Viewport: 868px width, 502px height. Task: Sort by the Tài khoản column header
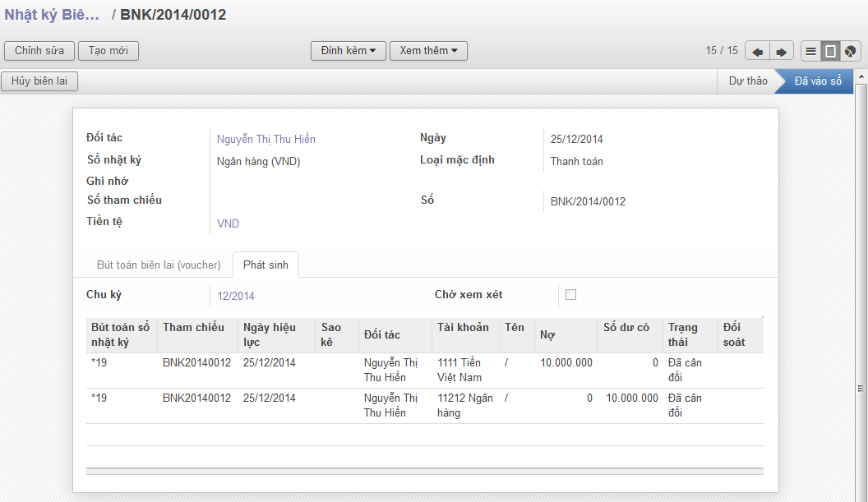coord(463,328)
